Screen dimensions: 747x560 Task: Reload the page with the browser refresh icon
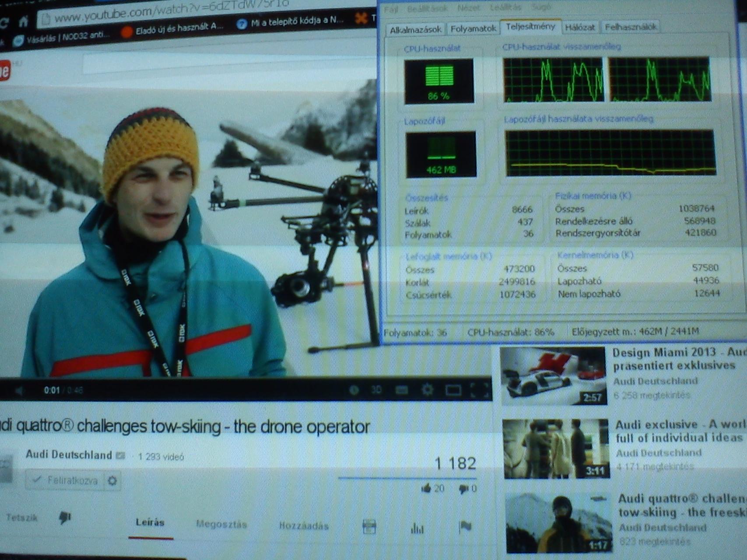(x=4, y=23)
